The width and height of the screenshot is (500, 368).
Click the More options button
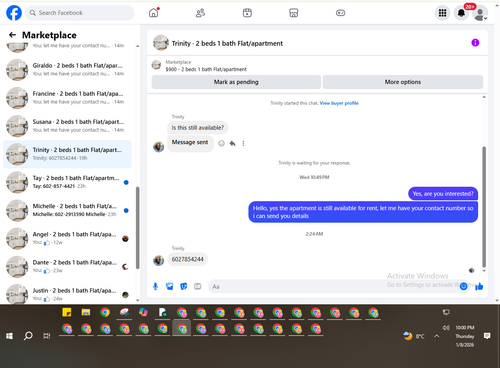pyautogui.click(x=403, y=82)
